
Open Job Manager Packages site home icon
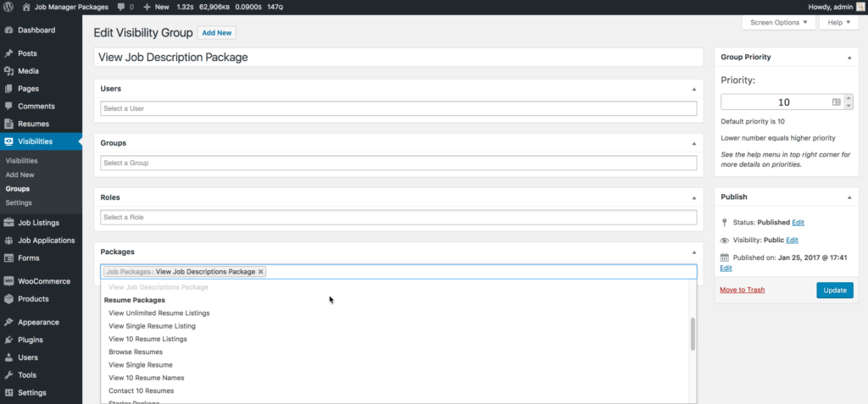(x=26, y=7)
